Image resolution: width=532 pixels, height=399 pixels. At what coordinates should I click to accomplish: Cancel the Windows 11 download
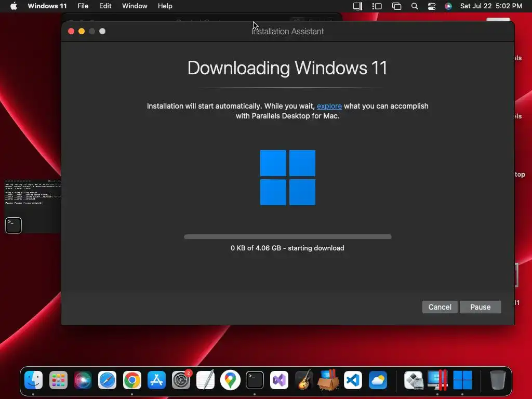coord(440,307)
